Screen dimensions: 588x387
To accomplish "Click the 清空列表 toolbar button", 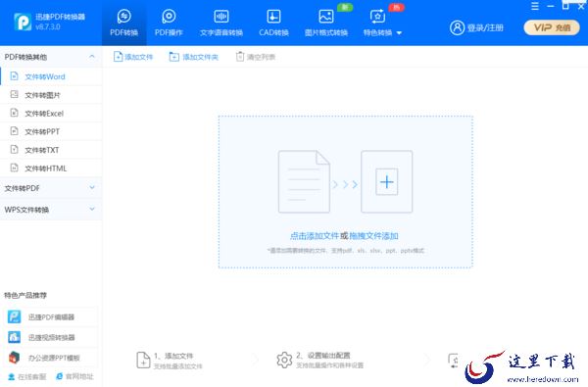I will pos(256,57).
